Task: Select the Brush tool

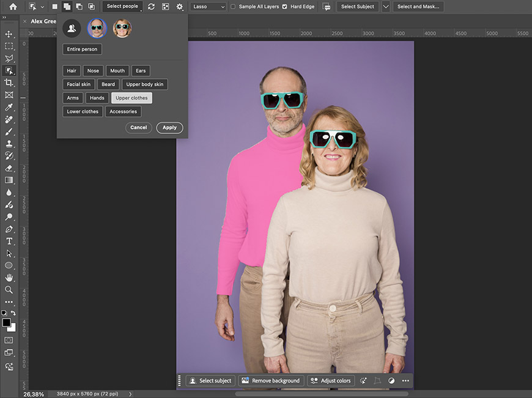Action: point(9,131)
